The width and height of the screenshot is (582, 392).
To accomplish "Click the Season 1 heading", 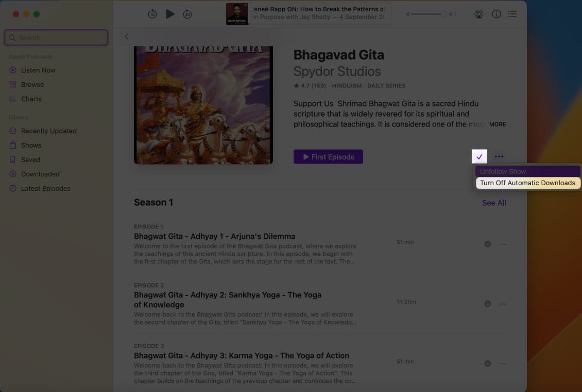I will coord(153,203).
